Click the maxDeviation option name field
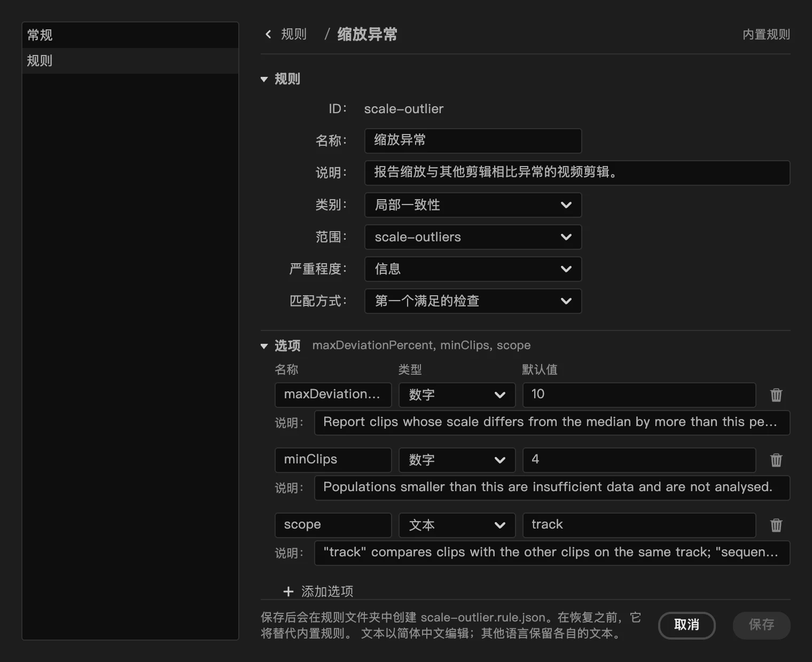812x662 pixels. point(333,395)
